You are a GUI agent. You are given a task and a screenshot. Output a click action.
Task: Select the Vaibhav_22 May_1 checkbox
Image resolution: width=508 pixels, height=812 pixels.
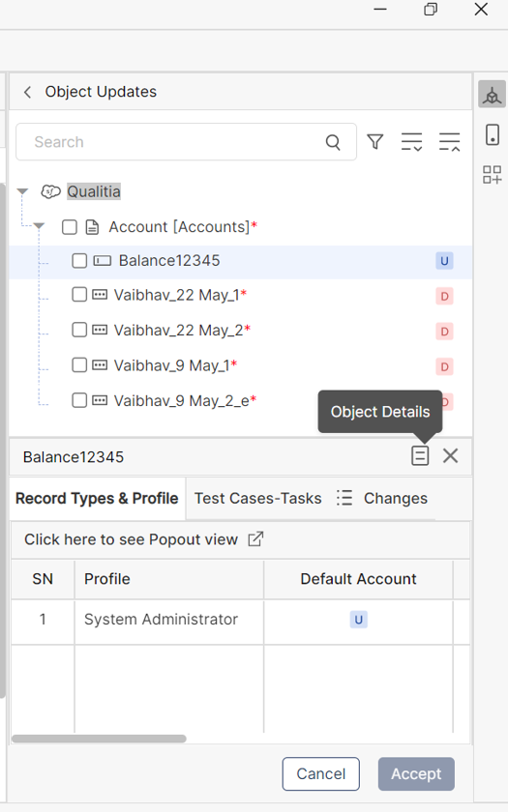pyautogui.click(x=79, y=295)
